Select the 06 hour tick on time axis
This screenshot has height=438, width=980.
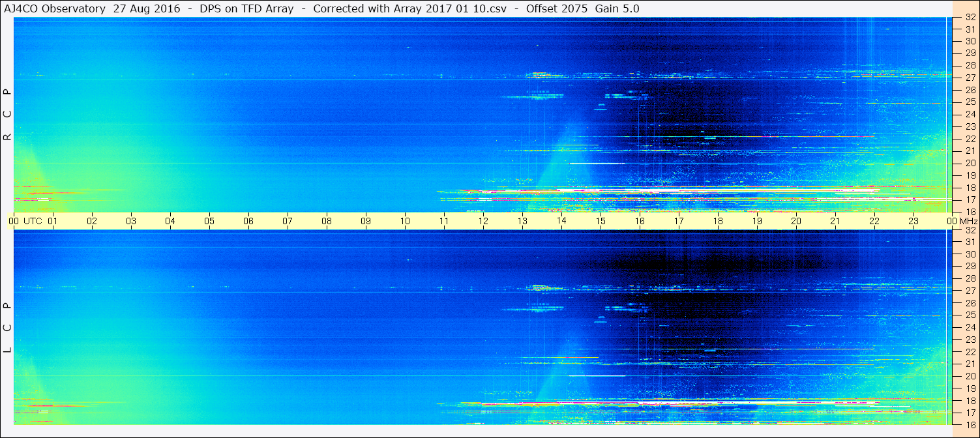coord(248,221)
